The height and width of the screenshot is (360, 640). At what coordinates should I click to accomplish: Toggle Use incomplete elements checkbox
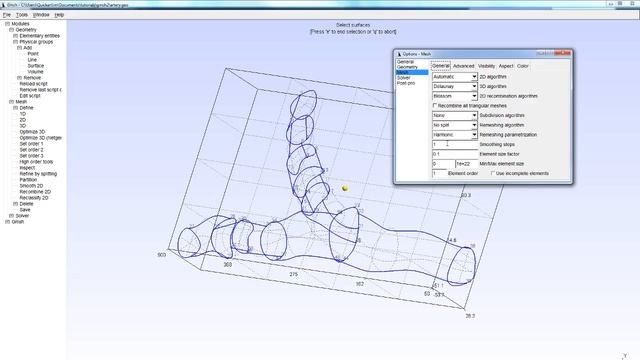tap(493, 173)
